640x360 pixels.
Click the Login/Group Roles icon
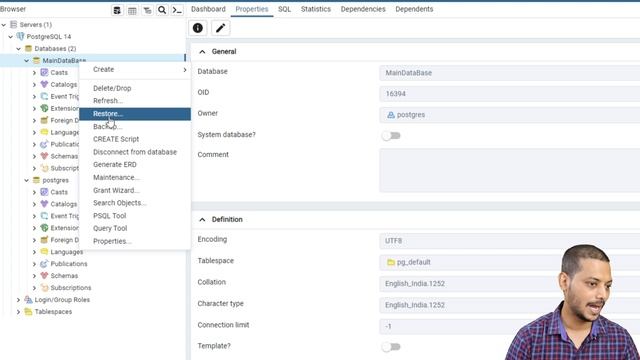point(28,300)
